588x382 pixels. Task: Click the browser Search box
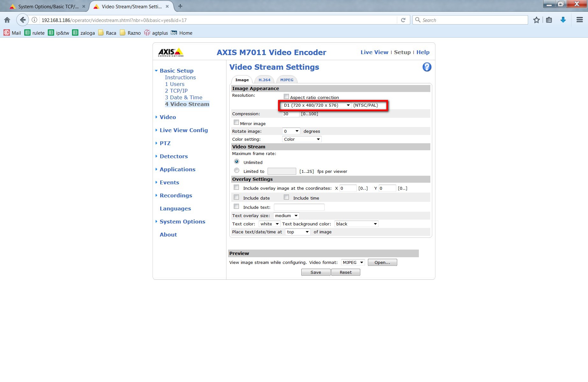(470, 20)
